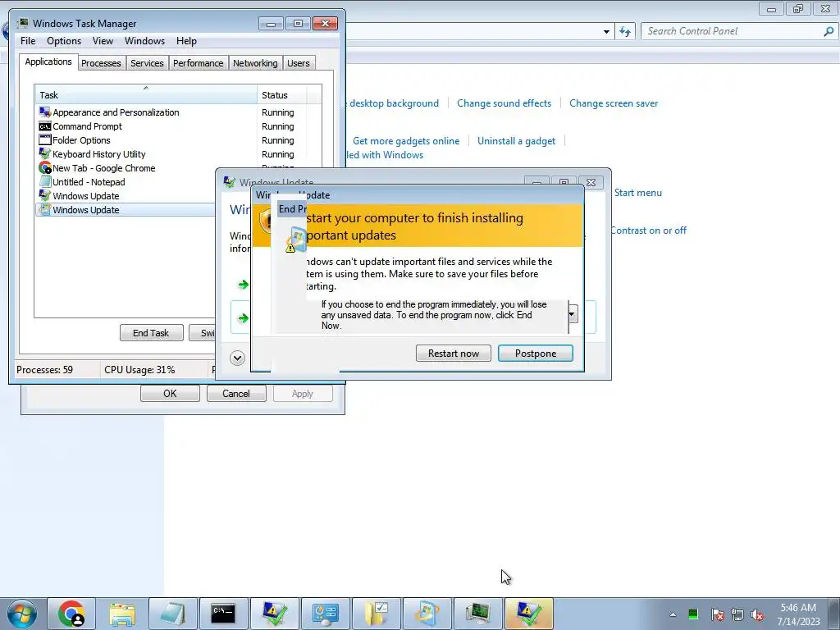The width and height of the screenshot is (840, 630).
Task: Switch to the Performance tab
Action: pos(199,63)
